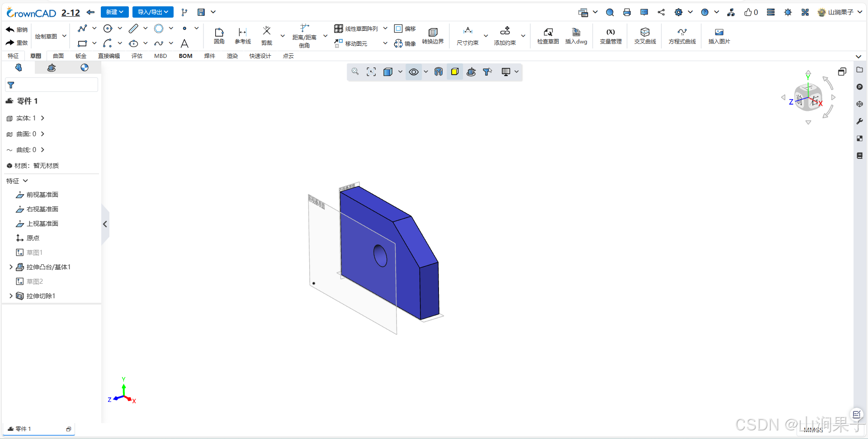The image size is (868, 439).
Task: Select the slot sketch tool
Action: point(133,29)
